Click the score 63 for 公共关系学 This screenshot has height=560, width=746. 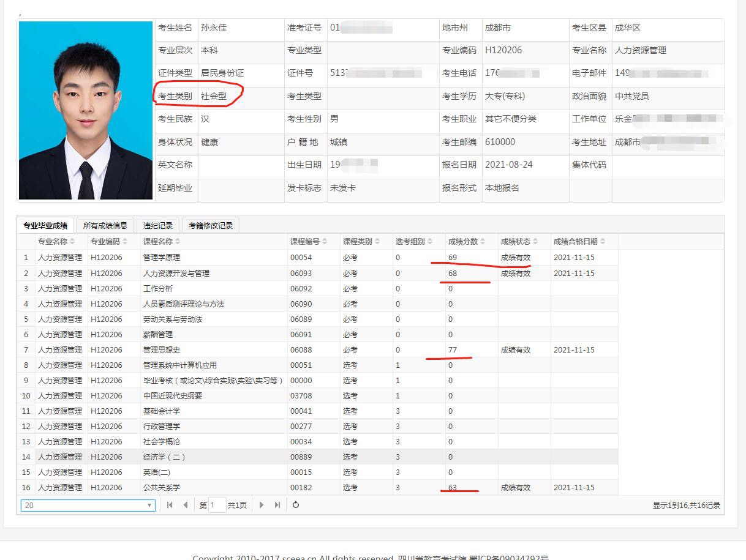(x=453, y=487)
